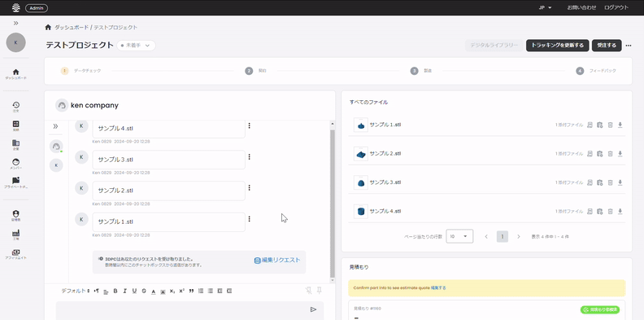Download サンプル 1.stl from file list
The image size is (644, 320).
point(620,125)
